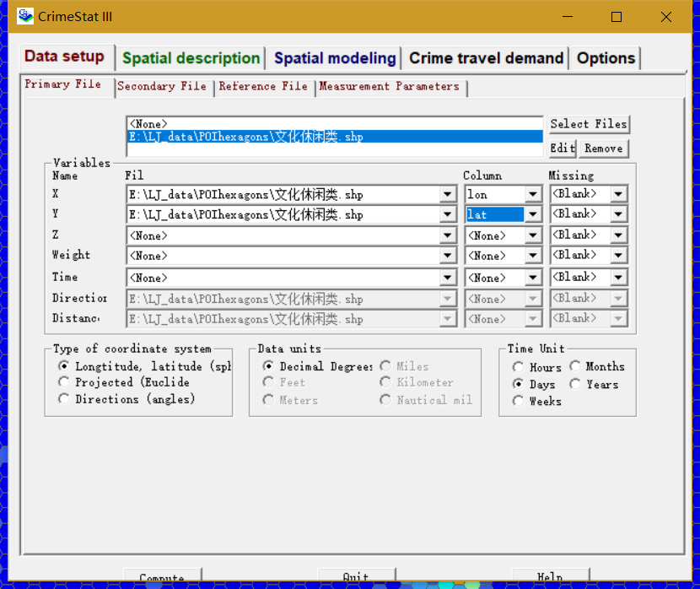Screen dimensions: 700x589
Task: Select Longitude, latitude coordinate system
Action: tap(64, 366)
